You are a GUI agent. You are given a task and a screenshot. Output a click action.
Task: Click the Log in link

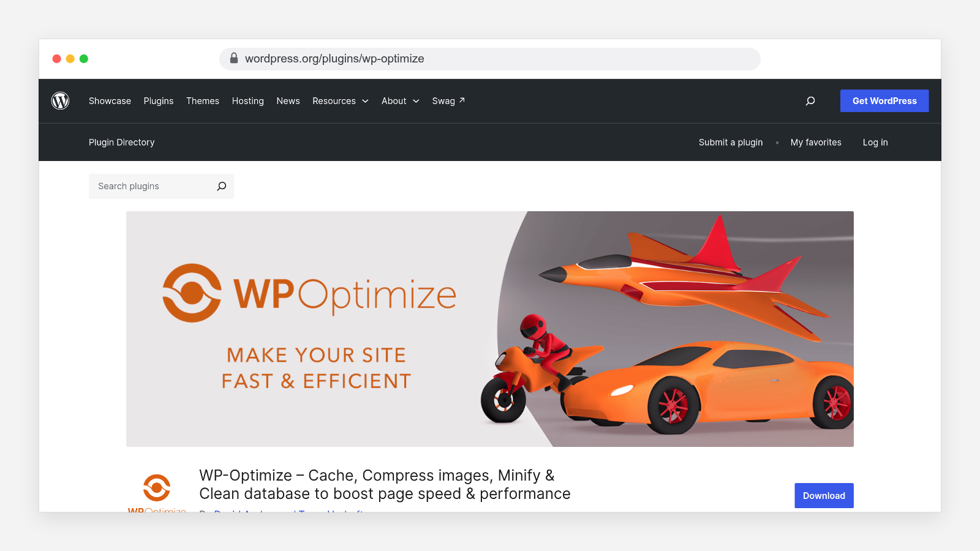tap(875, 142)
